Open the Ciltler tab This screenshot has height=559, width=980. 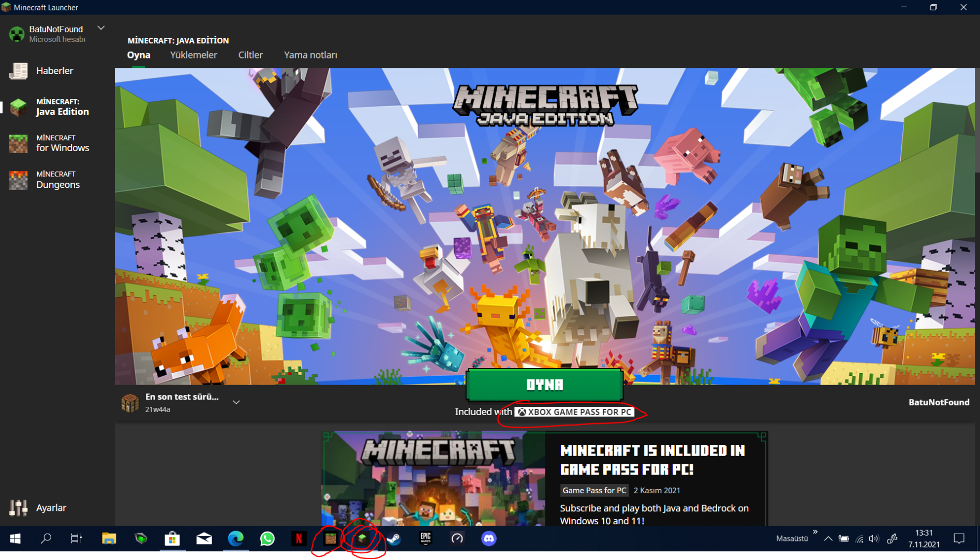(x=250, y=55)
